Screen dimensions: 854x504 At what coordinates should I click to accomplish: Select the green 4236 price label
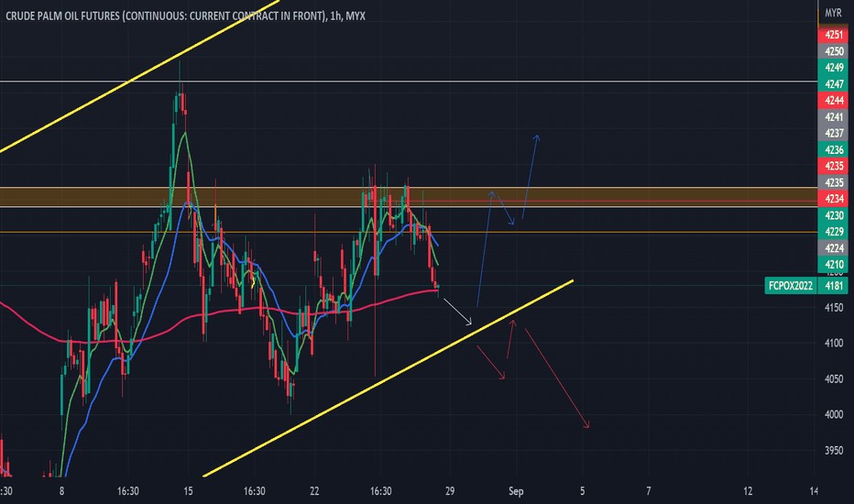click(833, 149)
